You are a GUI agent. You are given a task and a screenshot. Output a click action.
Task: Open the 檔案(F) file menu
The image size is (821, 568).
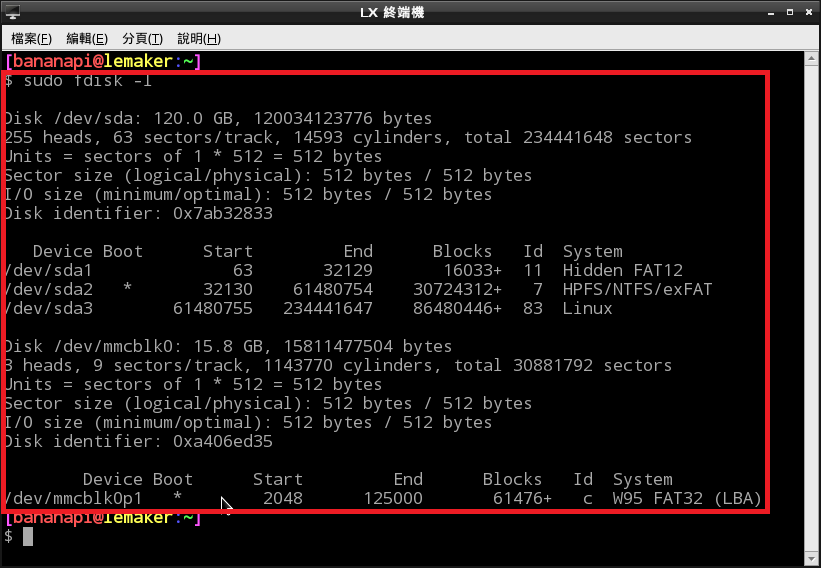coord(31,38)
